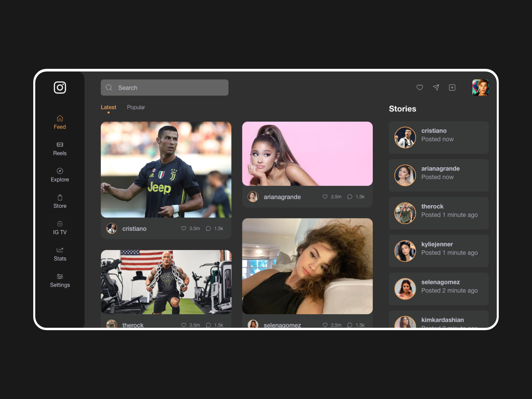Screen dimensions: 532x399
Task: Select the Explore compass icon
Action: (x=60, y=171)
